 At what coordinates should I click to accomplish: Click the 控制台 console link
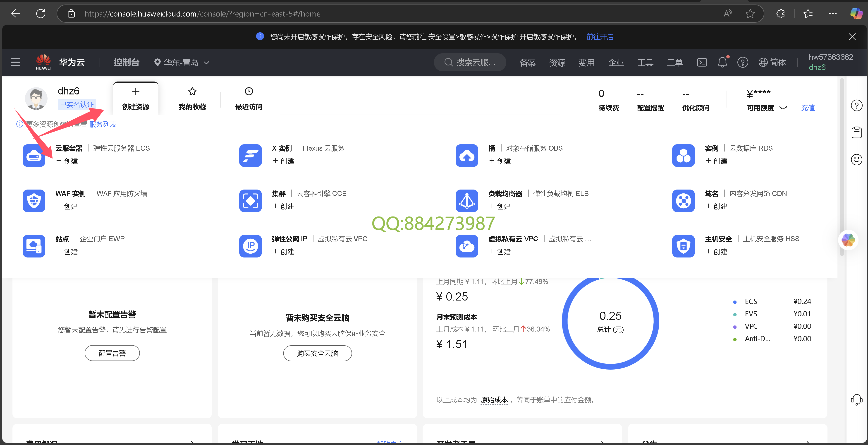click(126, 62)
